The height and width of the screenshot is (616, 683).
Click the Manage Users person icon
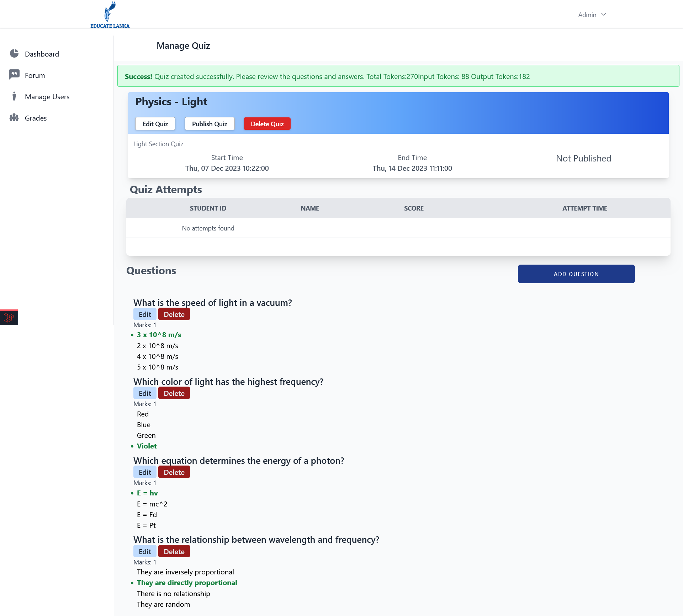(14, 96)
